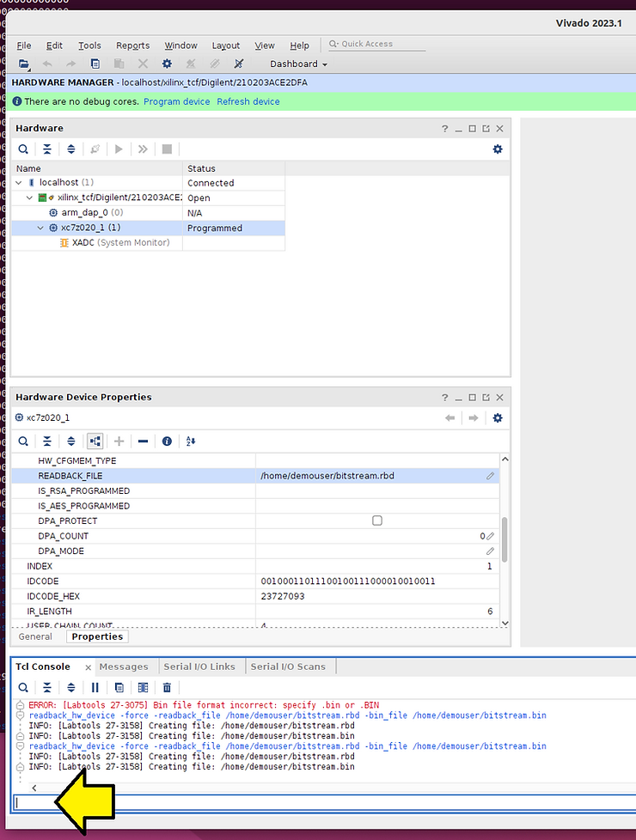Open help for the Hardware panel
Image resolution: width=636 pixels, height=840 pixels.
(444, 129)
